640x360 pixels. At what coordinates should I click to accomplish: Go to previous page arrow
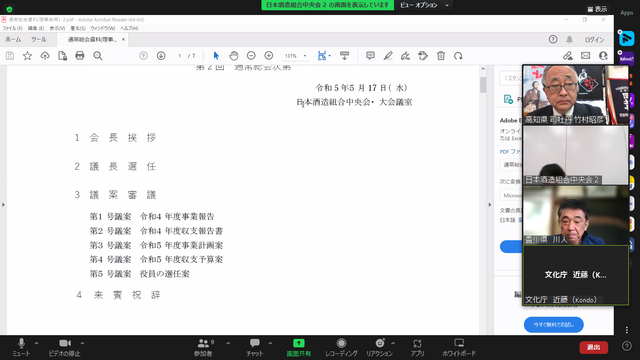[143, 56]
